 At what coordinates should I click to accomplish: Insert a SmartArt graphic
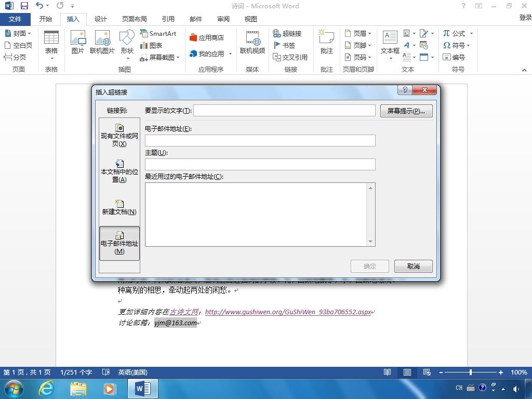[158, 33]
